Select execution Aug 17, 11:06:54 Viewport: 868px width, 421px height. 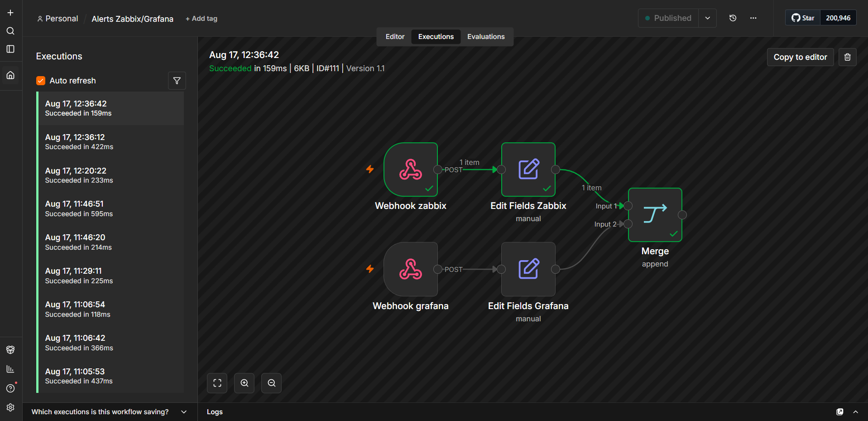coord(111,309)
